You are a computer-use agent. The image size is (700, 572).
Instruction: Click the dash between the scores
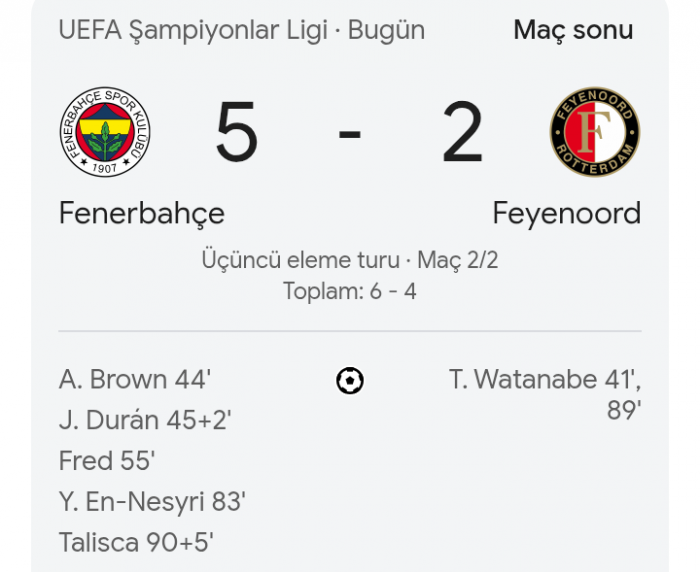350,133
